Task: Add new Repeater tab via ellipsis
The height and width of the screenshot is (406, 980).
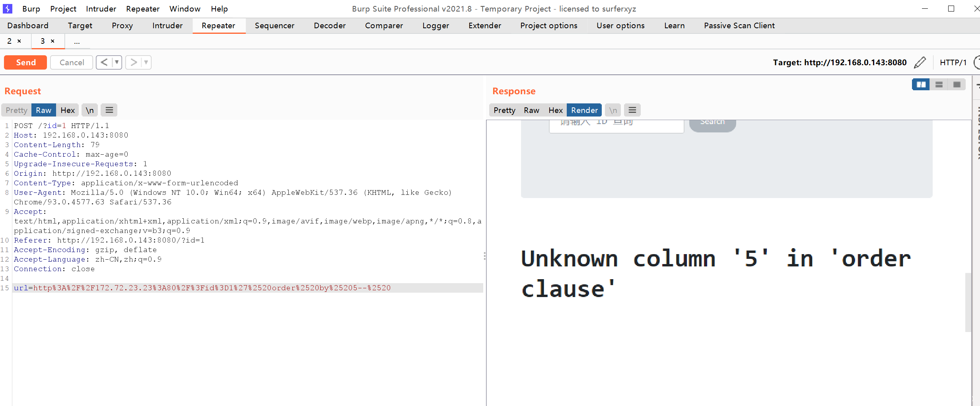Action: coord(77,41)
